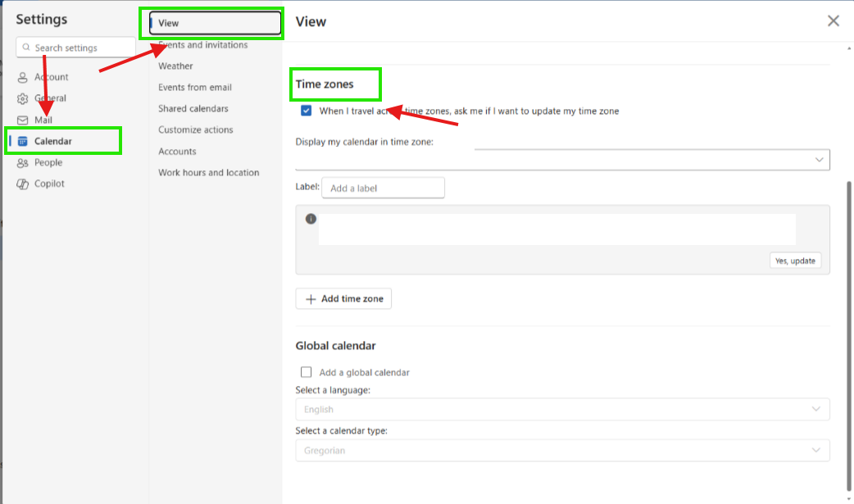The height and width of the screenshot is (504, 854).
Task: Click the General gear icon
Action: tap(22, 98)
